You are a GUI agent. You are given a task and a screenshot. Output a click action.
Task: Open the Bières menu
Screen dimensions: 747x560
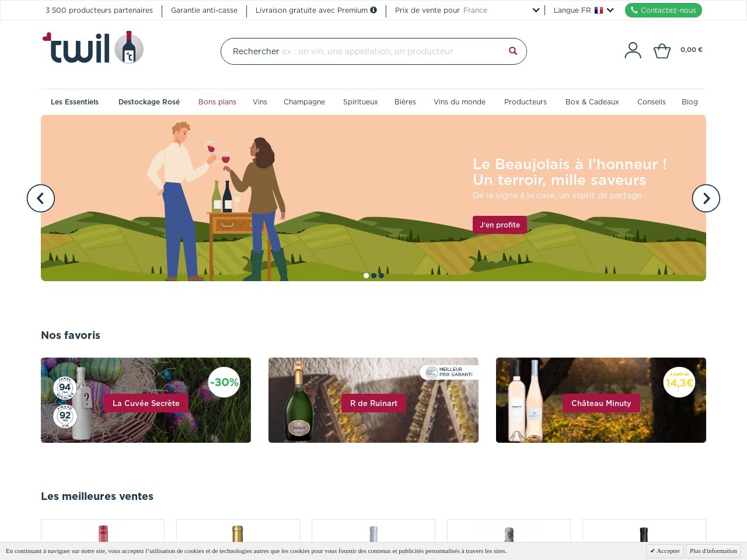[405, 102]
